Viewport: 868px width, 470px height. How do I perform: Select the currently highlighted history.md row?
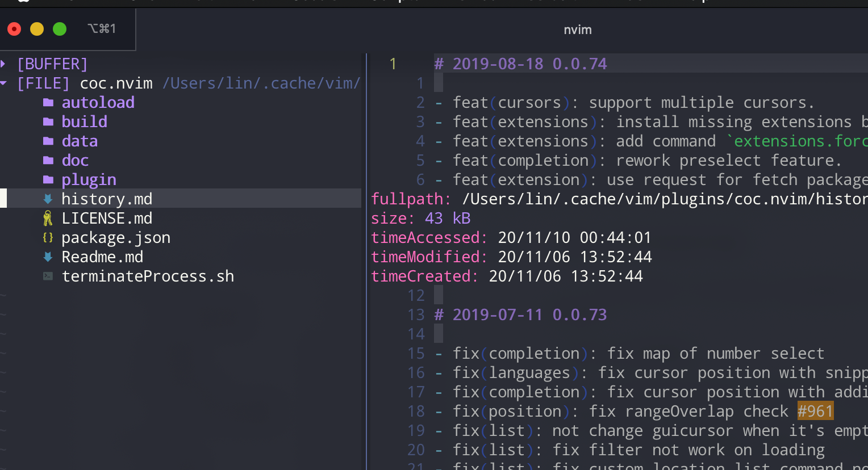pos(107,199)
